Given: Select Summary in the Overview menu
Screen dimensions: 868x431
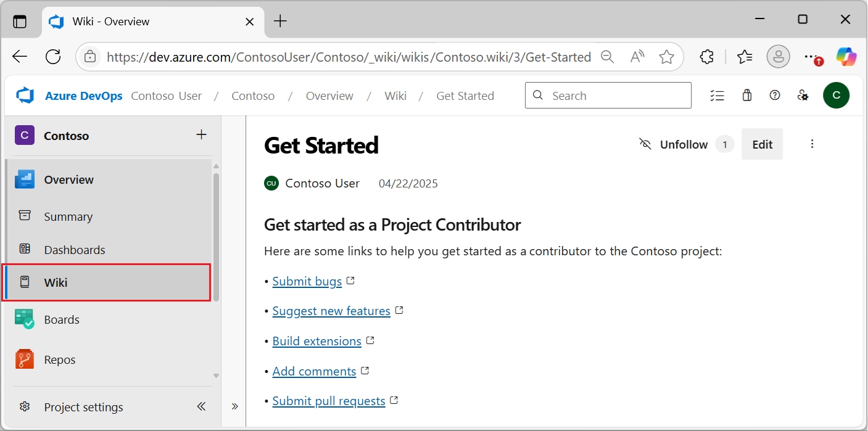Looking at the screenshot, I should tap(68, 216).
